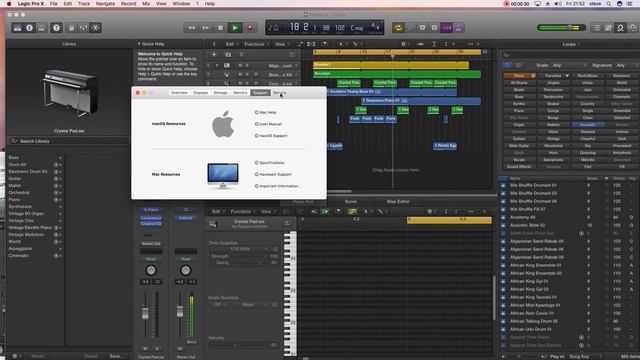Click the Bnce button on Stereo Out
This screenshot has width=640, height=360.
[x=191, y=342]
